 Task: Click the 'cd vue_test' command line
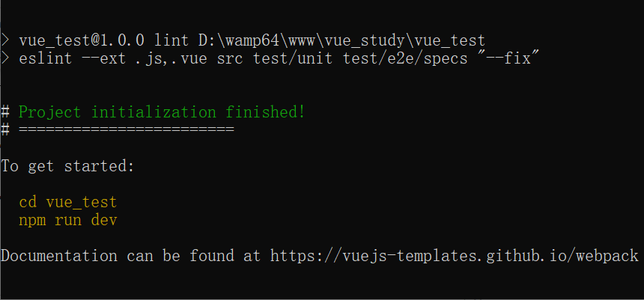coord(68,202)
